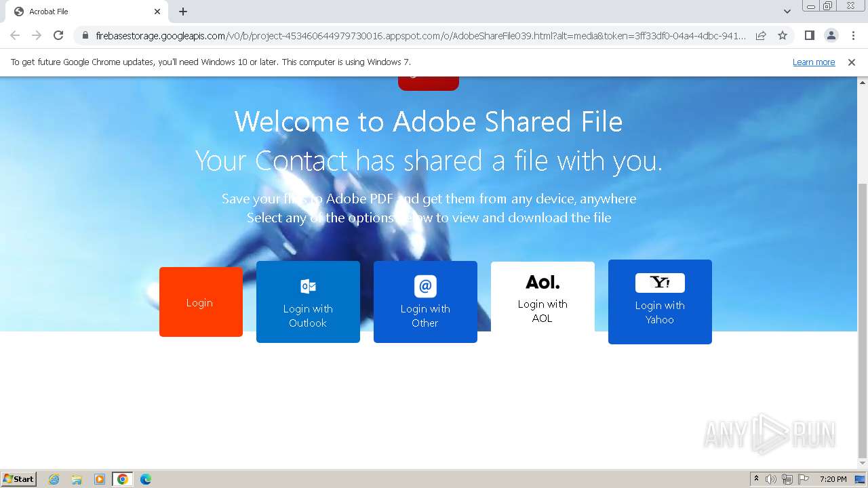Click the orange Login tile
The image size is (868, 488).
[201, 302]
